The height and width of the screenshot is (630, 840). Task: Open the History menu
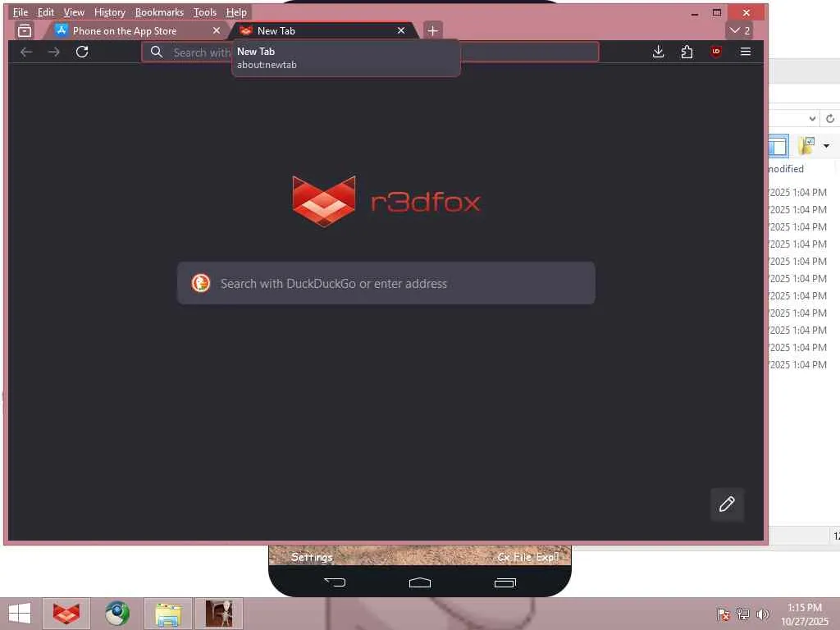109,11
